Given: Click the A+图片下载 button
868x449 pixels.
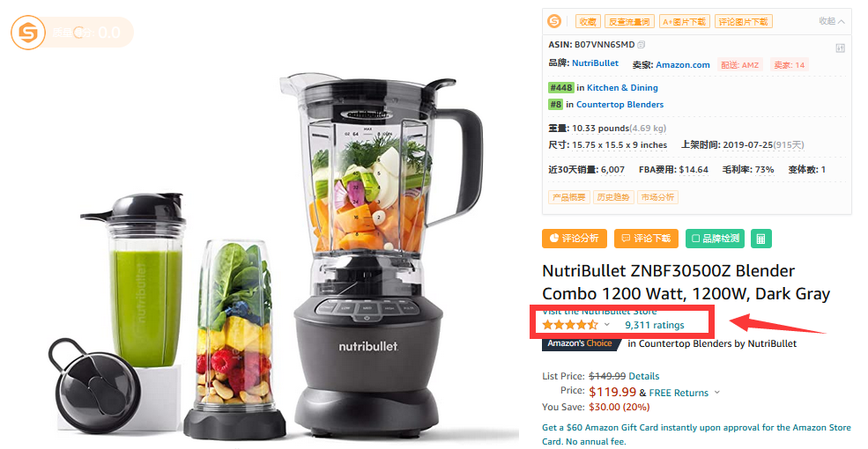Looking at the screenshot, I should [684, 21].
